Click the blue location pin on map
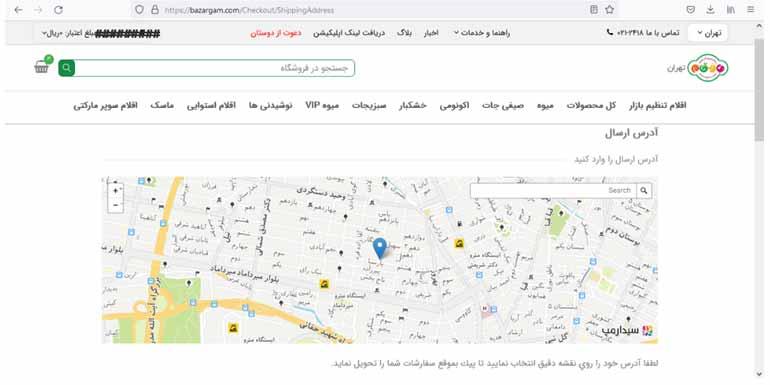 coord(380,248)
